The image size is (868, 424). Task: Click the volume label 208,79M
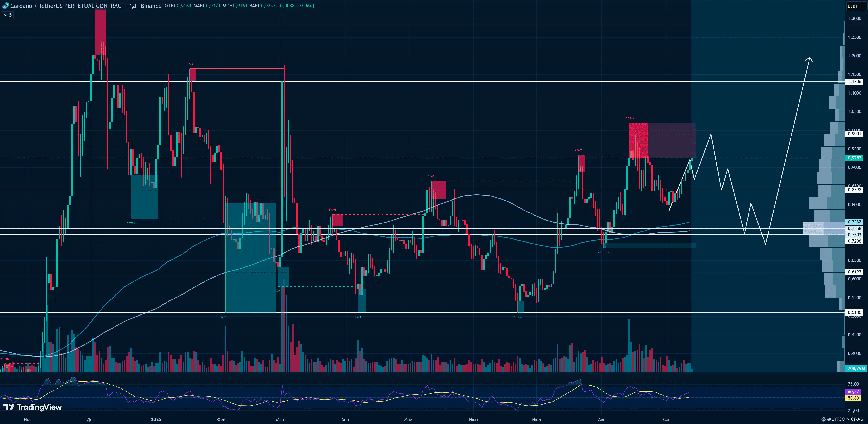coord(856,368)
